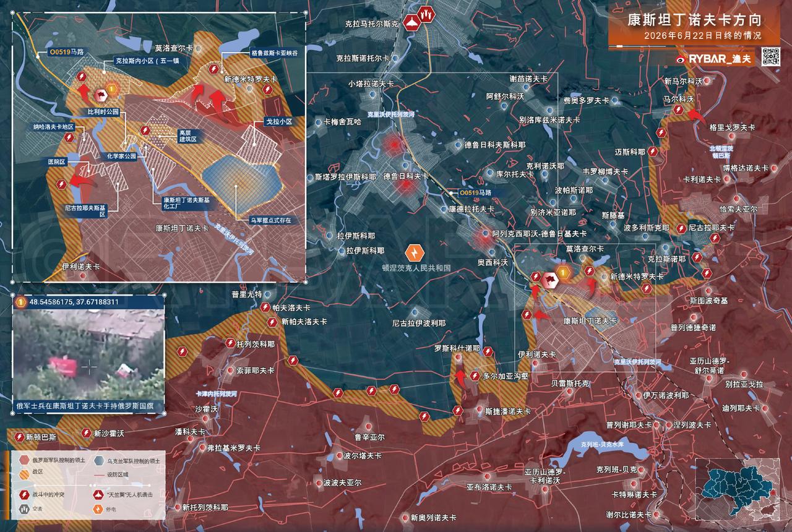Click the clash icon next to 马尔科沃
Image resolution: width=792 pixels, height=532 pixels.
(x=678, y=109)
